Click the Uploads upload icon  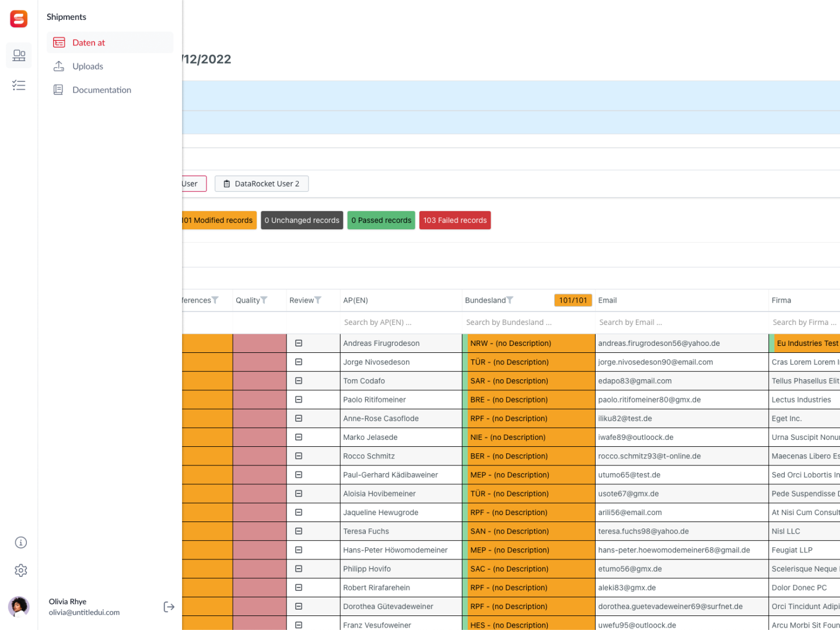59,66
